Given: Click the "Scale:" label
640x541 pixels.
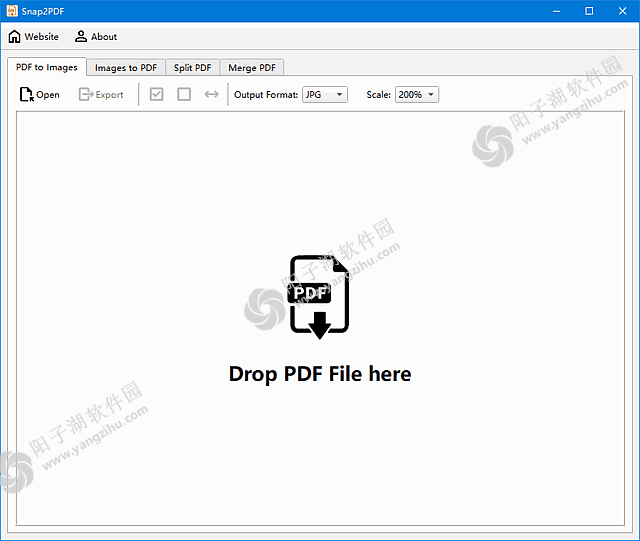Looking at the screenshot, I should pos(378,95).
